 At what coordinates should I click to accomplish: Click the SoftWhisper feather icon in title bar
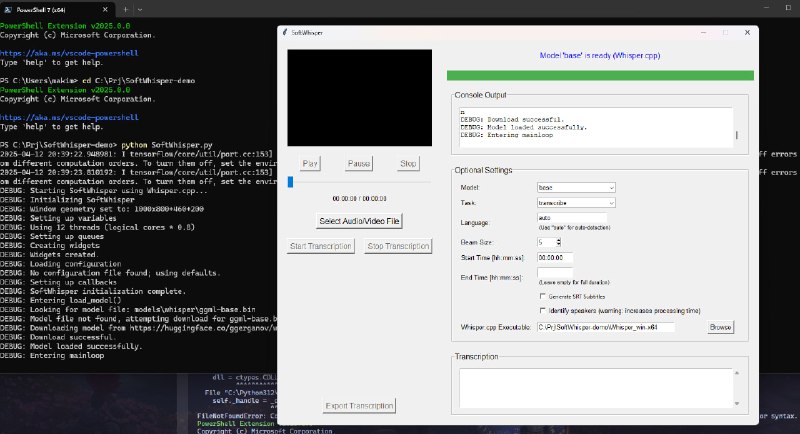click(286, 33)
